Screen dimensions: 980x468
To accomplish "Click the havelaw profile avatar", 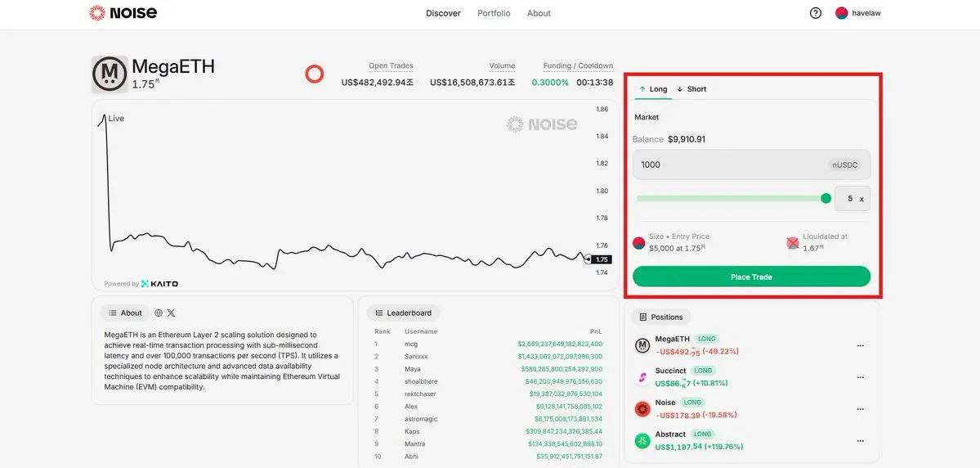I will pos(842,13).
